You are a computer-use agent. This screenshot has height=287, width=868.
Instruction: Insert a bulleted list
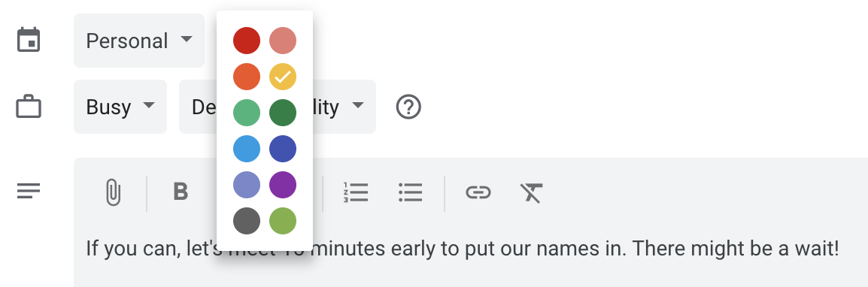410,192
